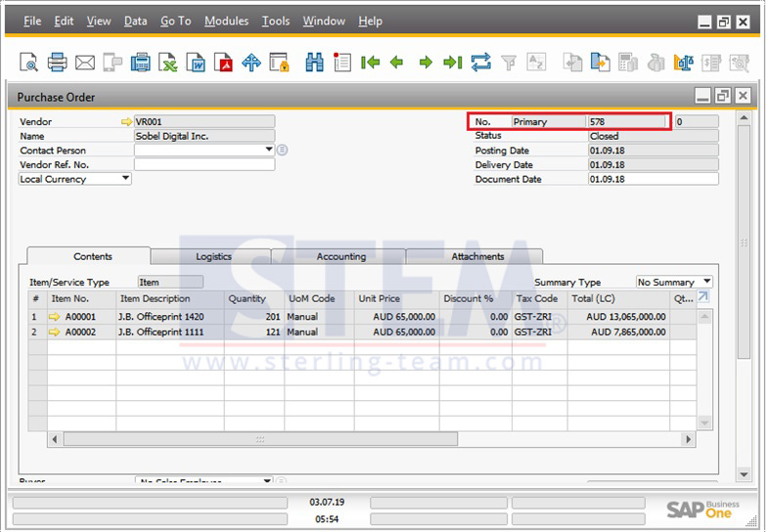Click the form's vertical scrollbar down arrow
The height and width of the screenshot is (532, 766).
pos(743,474)
